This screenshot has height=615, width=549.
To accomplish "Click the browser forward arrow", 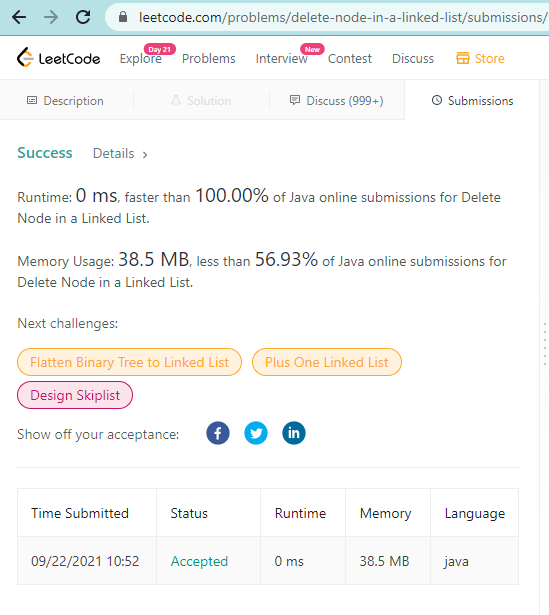I will point(51,17).
